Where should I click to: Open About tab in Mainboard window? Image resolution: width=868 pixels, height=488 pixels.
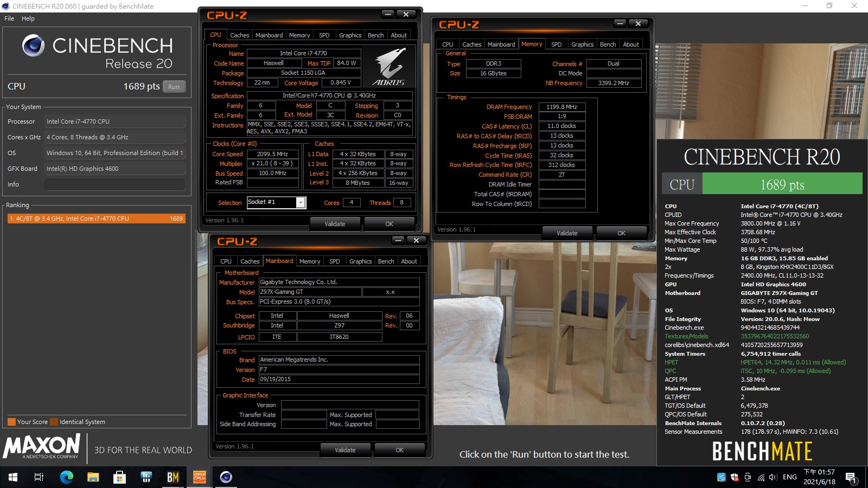[409, 261]
